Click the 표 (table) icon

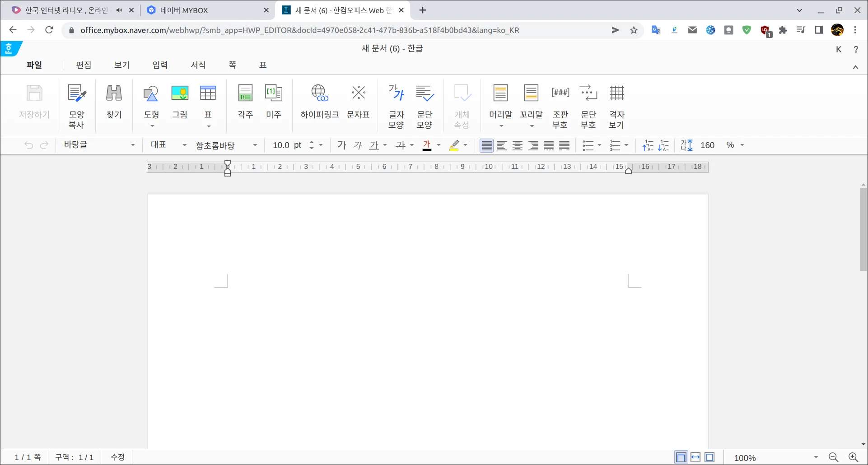(x=208, y=93)
